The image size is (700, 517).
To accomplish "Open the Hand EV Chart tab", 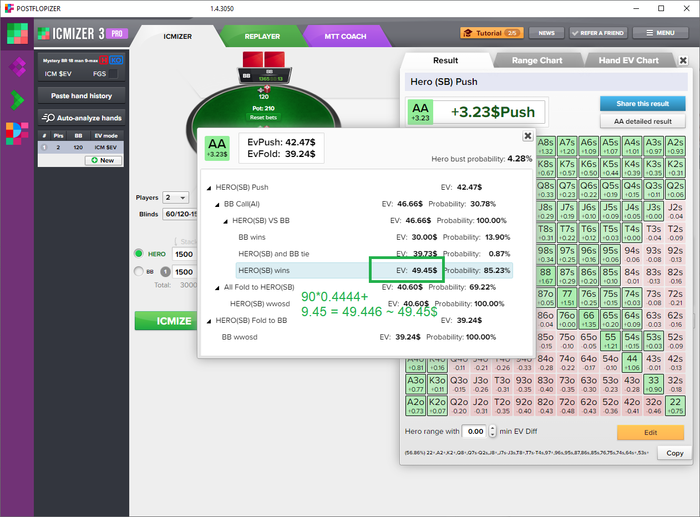I will tap(628, 60).
